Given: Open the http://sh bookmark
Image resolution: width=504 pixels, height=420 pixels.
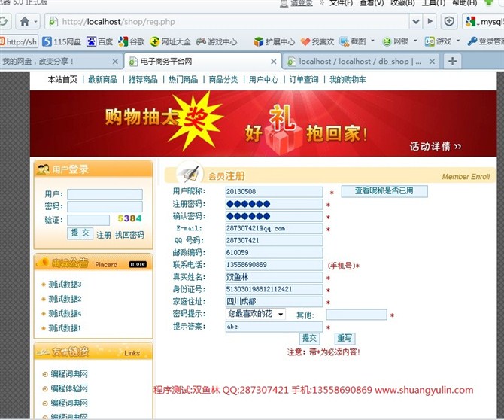Looking at the screenshot, I should click(x=19, y=41).
